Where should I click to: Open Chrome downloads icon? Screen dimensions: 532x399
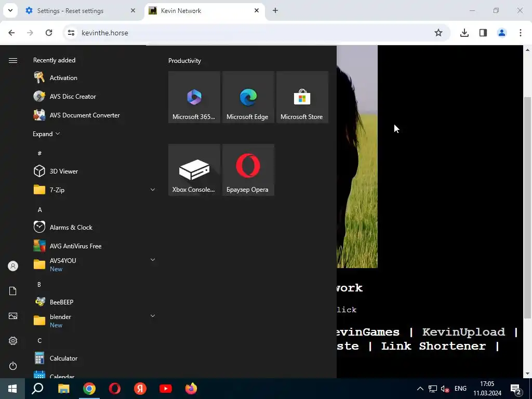[464, 33]
